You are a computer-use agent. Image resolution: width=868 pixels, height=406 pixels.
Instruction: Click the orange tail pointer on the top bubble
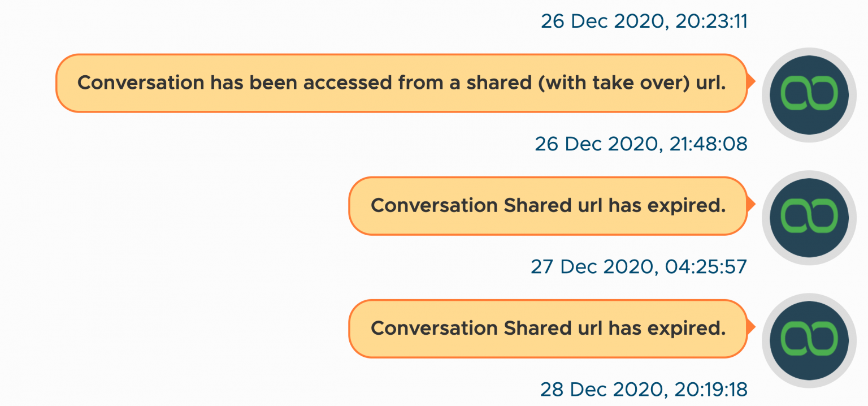click(752, 83)
